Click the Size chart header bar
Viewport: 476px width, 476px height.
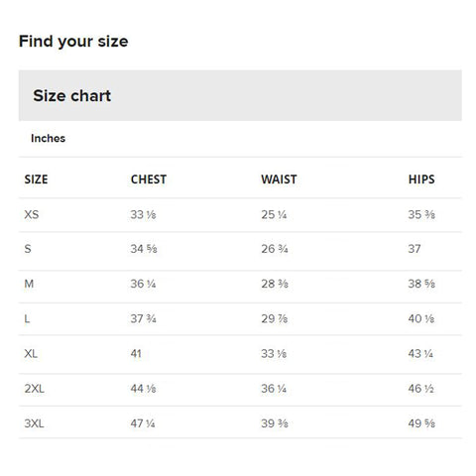[240, 95]
